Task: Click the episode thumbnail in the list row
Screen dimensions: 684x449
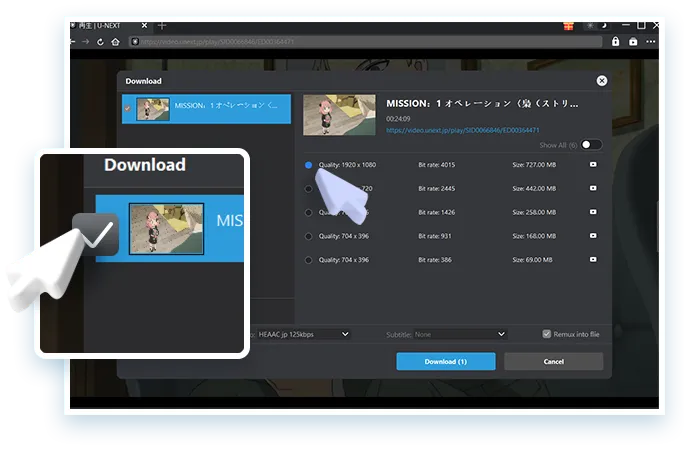Action: pos(153,109)
